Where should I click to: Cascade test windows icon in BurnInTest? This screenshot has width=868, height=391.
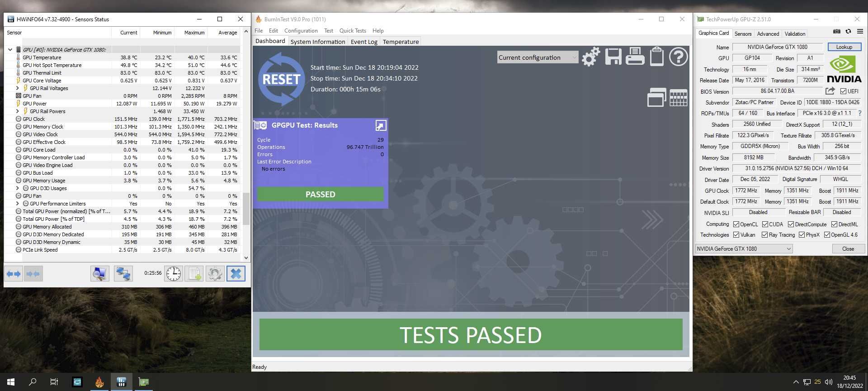(656, 97)
